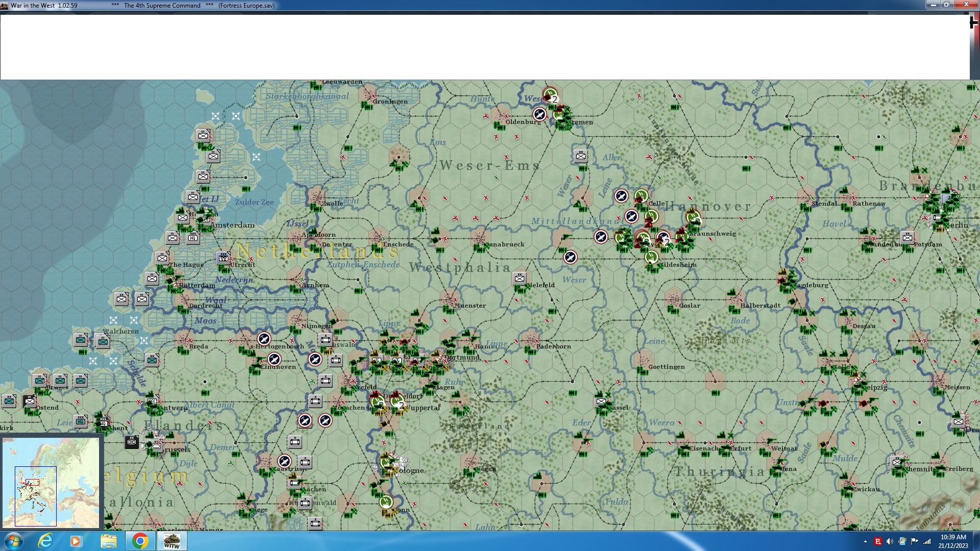Click the infantry division counter near Aller river

pos(580,156)
